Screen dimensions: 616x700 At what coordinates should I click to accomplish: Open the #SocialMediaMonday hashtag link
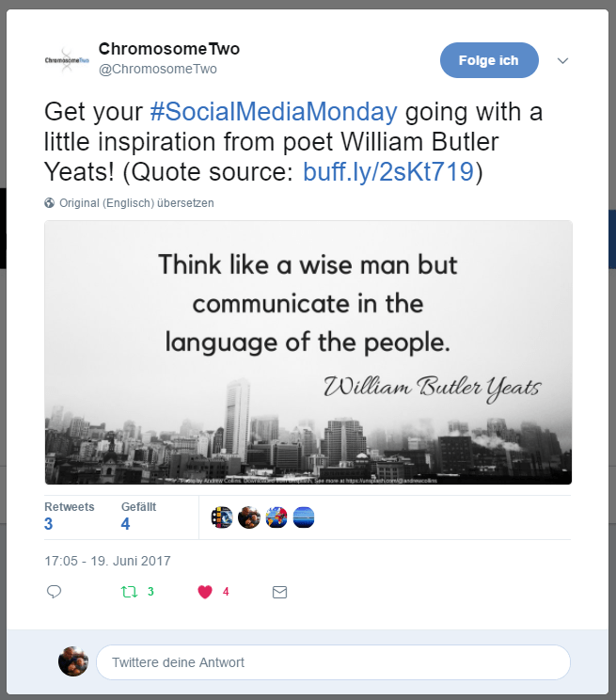[x=274, y=113]
